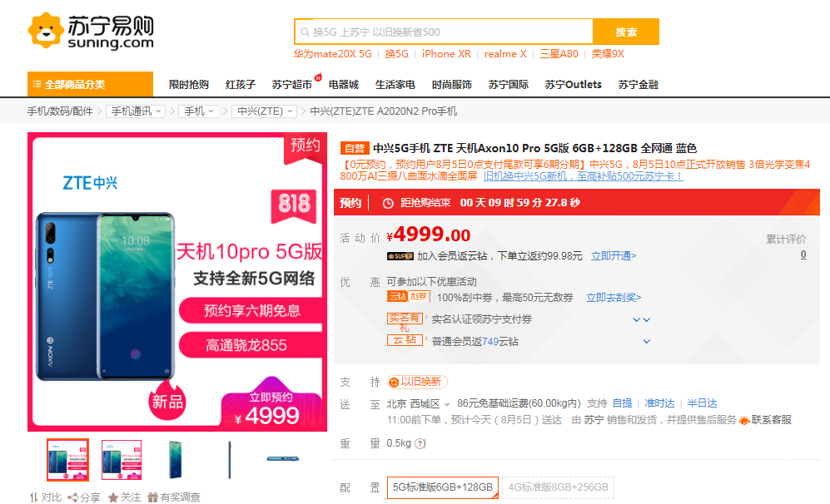
Task: Click hot search 三星A80
Action: click(x=559, y=54)
